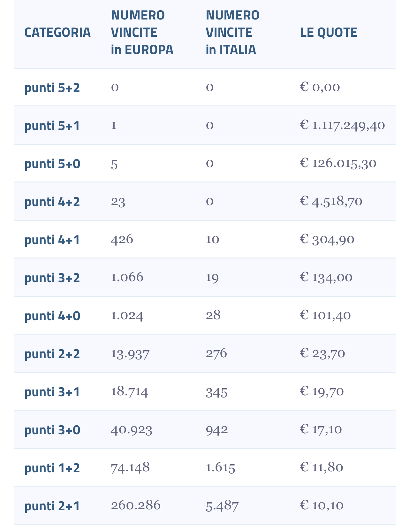Image resolution: width=410 pixels, height=532 pixels.
Task: Click the € 126.015,30 quote value
Action: tap(338, 163)
